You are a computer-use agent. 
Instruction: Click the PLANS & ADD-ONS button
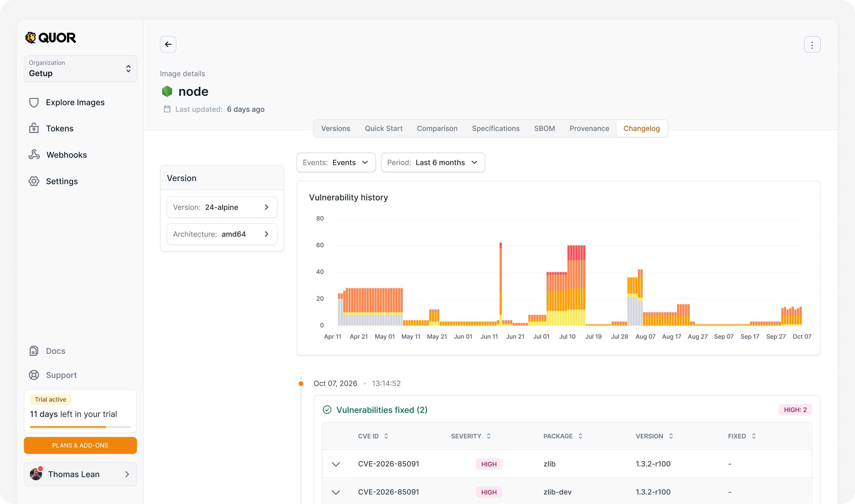(80, 445)
